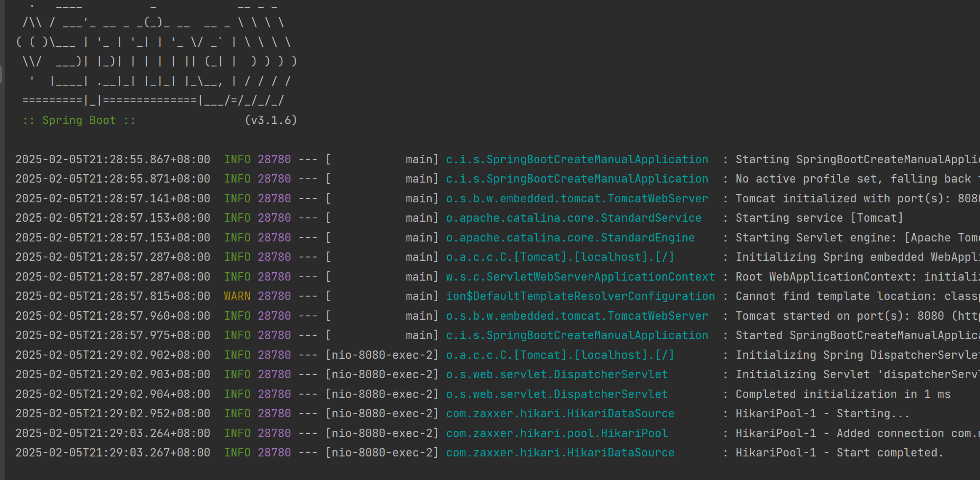Image resolution: width=980 pixels, height=480 pixels.
Task: Click the version text '(v3.1.6)'
Action: 271,120
